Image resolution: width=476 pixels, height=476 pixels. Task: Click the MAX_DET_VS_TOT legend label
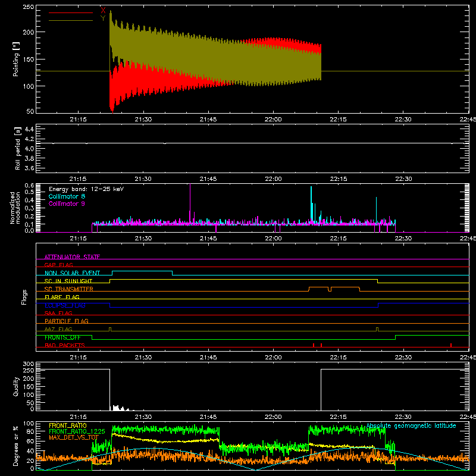click(x=74, y=437)
